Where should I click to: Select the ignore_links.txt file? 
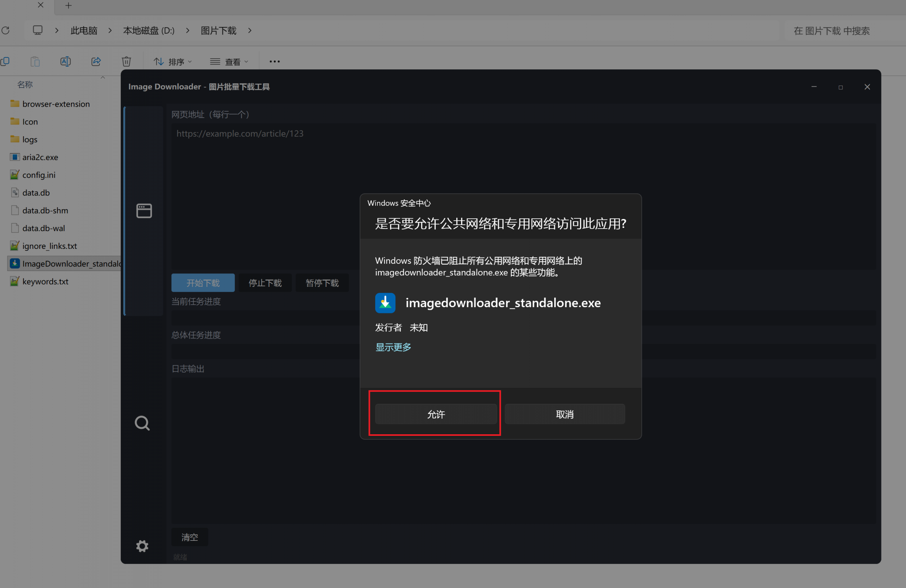click(50, 246)
